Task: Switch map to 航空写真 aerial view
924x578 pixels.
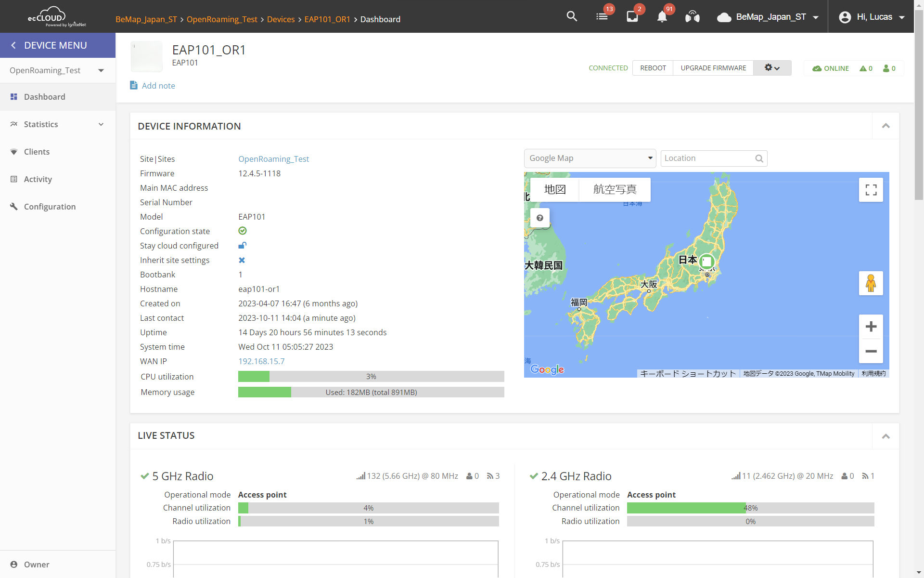Action: coord(615,189)
